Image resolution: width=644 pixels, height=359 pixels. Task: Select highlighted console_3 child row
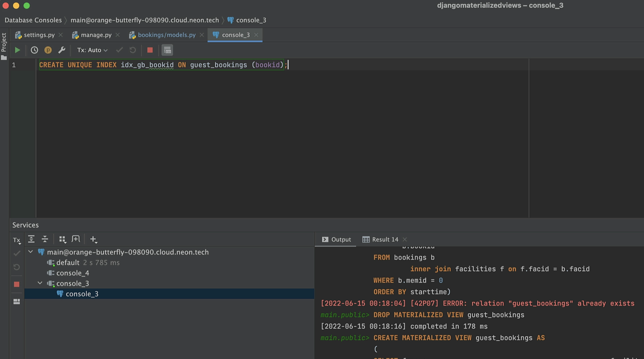pyautogui.click(x=169, y=294)
